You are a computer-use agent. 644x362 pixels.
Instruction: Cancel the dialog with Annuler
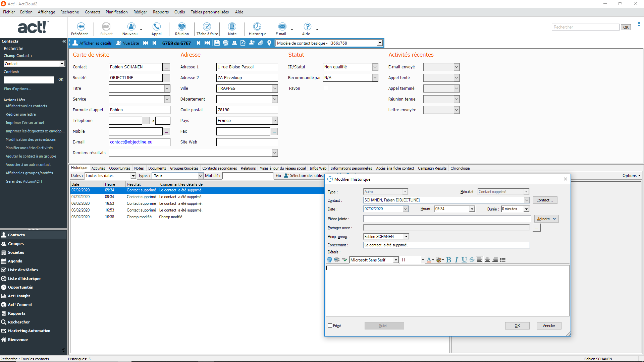coord(549,326)
